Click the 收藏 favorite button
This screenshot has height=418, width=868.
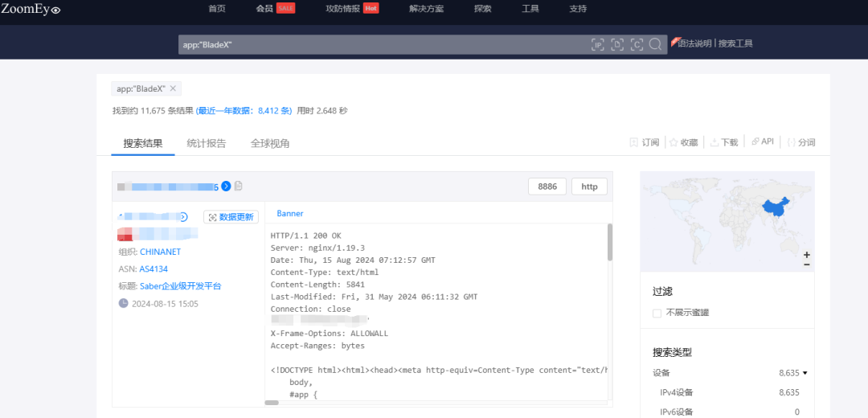point(684,142)
